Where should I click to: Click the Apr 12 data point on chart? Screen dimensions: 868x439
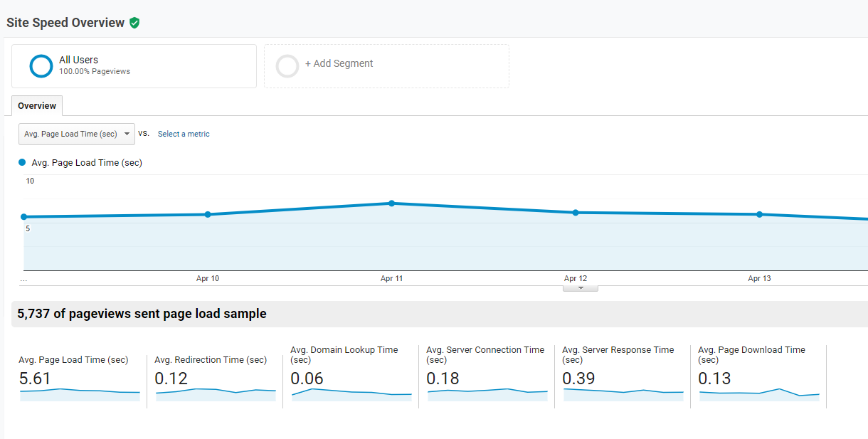click(x=576, y=212)
